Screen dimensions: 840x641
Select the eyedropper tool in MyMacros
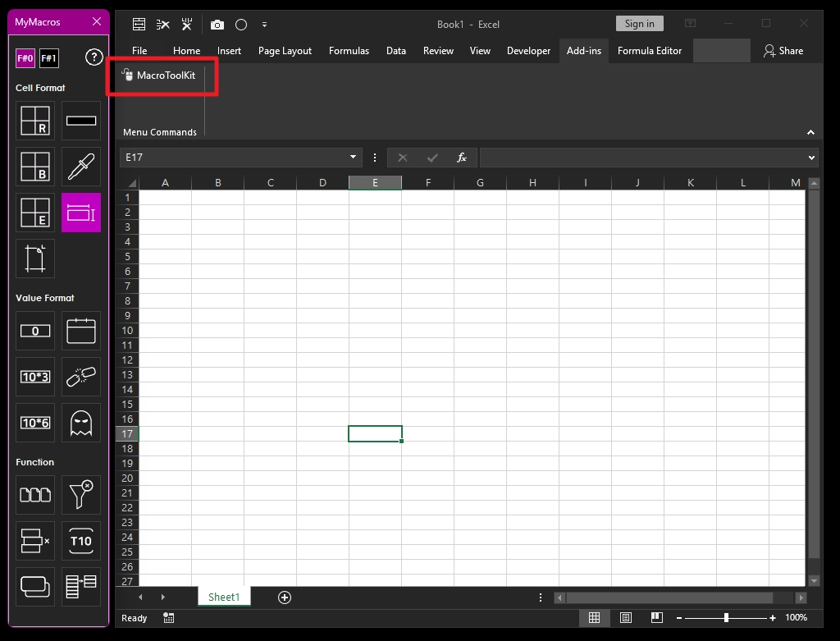coord(81,167)
